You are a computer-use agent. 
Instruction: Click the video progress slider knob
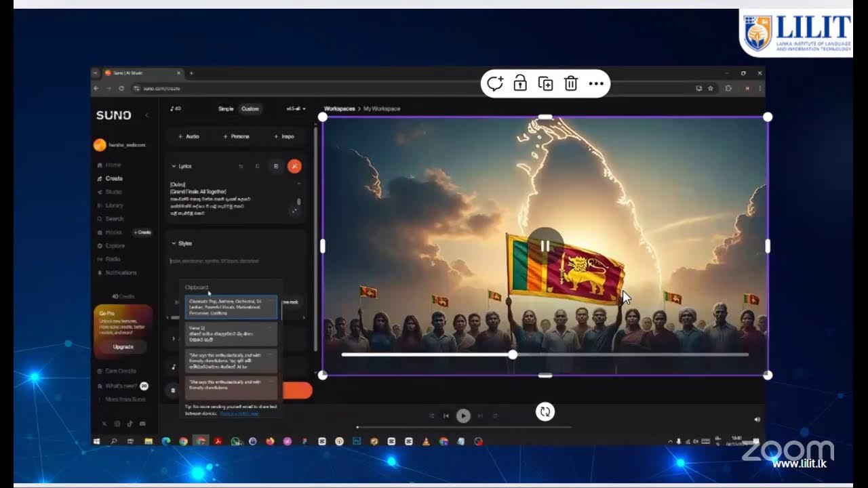pos(513,354)
